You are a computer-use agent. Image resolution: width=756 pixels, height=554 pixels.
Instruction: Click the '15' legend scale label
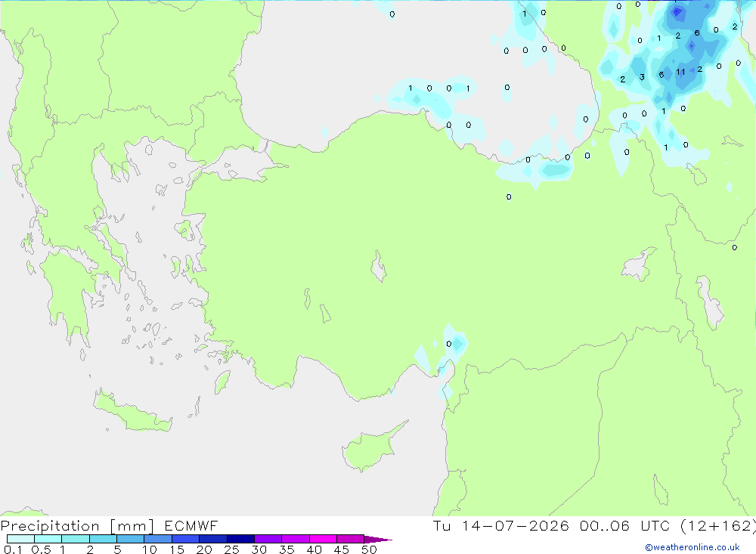(177, 549)
